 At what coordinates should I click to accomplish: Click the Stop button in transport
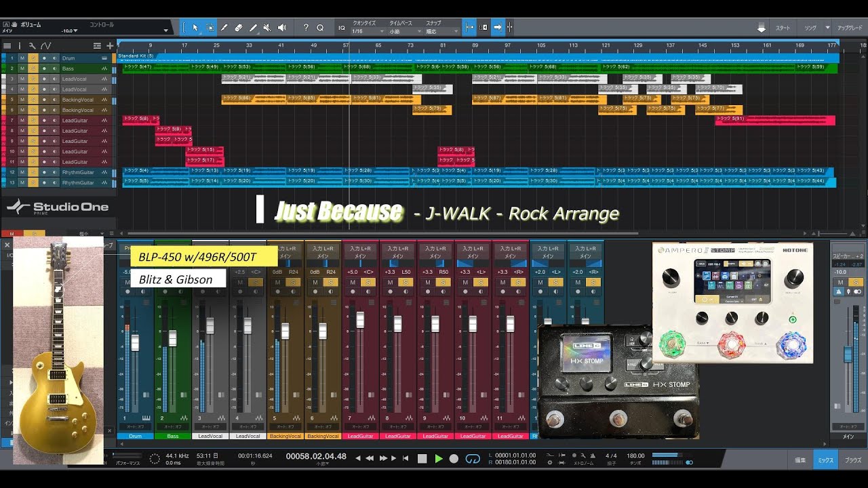[422, 459]
